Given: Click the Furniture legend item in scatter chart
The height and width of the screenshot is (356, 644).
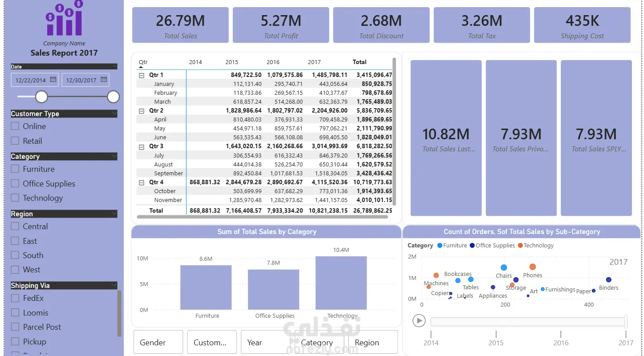Looking at the screenshot, I should click(x=452, y=246).
